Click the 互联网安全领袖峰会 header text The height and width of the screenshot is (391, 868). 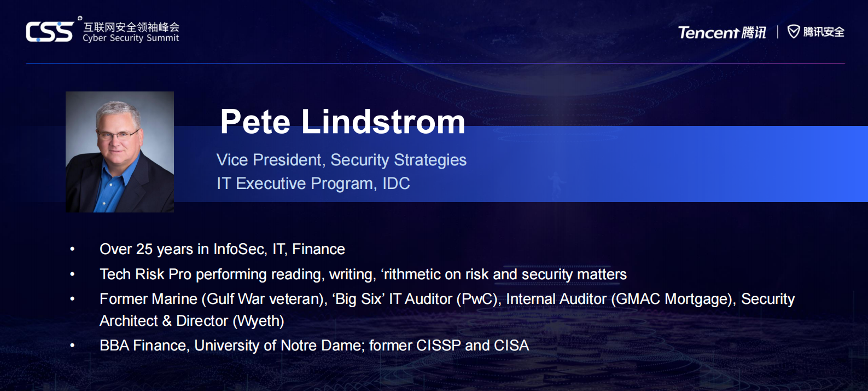click(131, 27)
